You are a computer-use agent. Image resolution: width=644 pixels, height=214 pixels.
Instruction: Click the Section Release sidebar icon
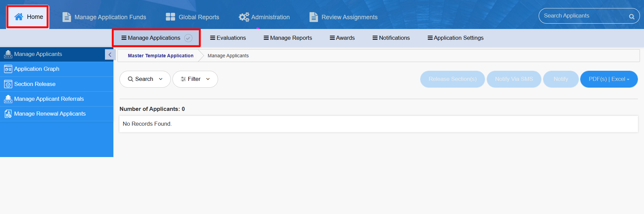[8, 84]
